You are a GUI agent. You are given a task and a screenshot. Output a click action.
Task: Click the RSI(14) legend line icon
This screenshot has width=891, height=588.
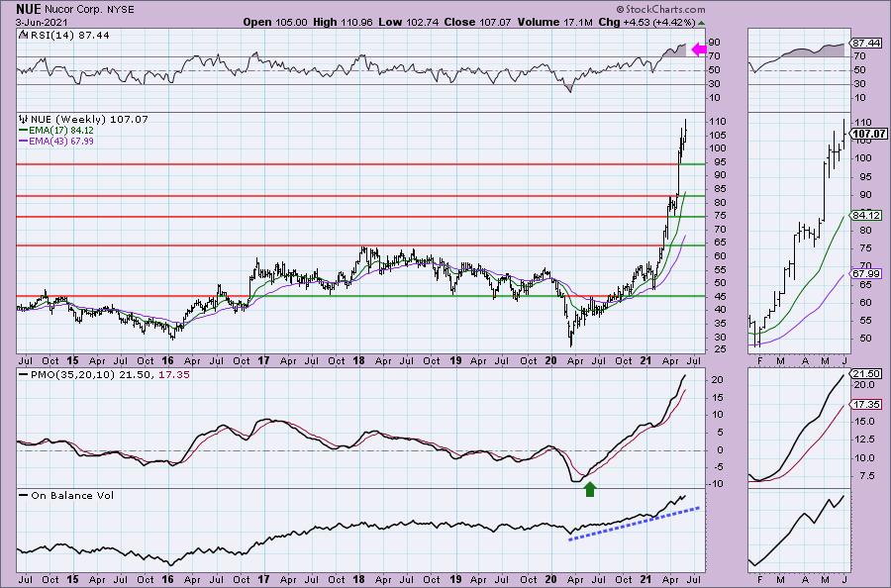(x=22, y=35)
